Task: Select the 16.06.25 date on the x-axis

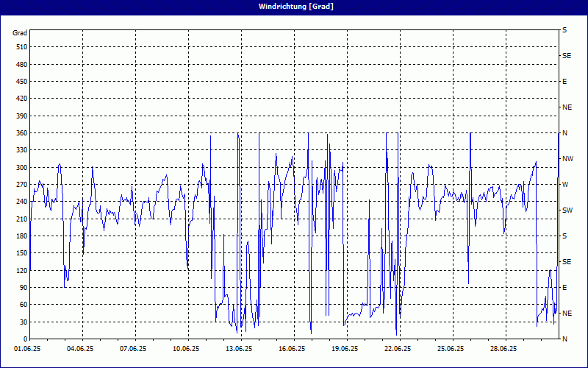Action: tap(293, 350)
